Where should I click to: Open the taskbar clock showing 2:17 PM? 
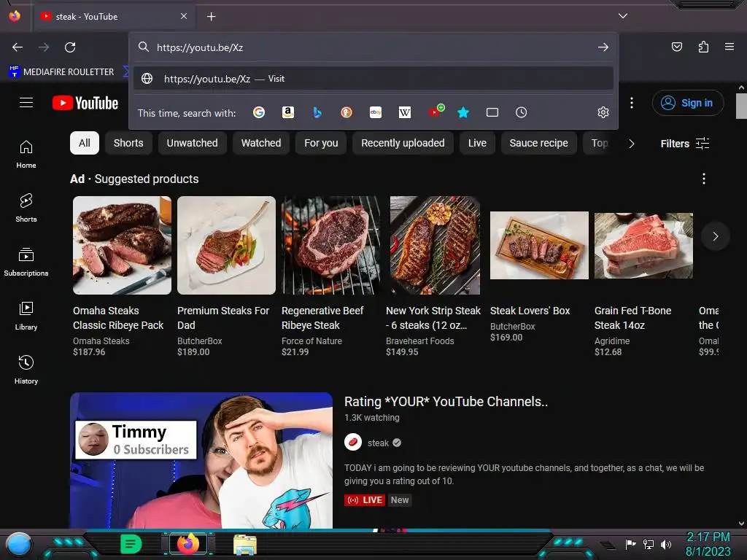[x=708, y=544]
